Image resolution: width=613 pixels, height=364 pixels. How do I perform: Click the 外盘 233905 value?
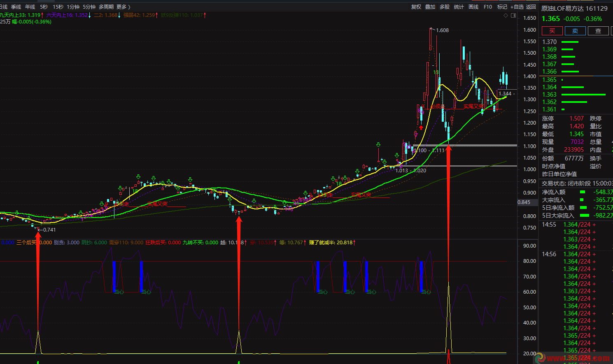click(x=574, y=150)
